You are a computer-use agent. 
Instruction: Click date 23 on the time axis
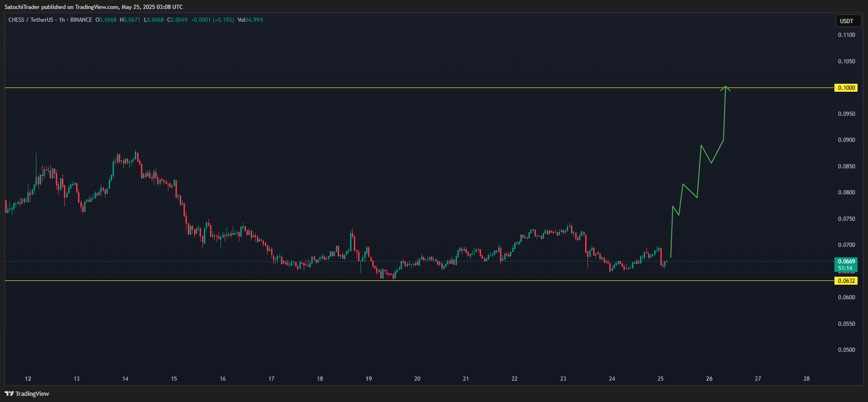click(x=563, y=379)
